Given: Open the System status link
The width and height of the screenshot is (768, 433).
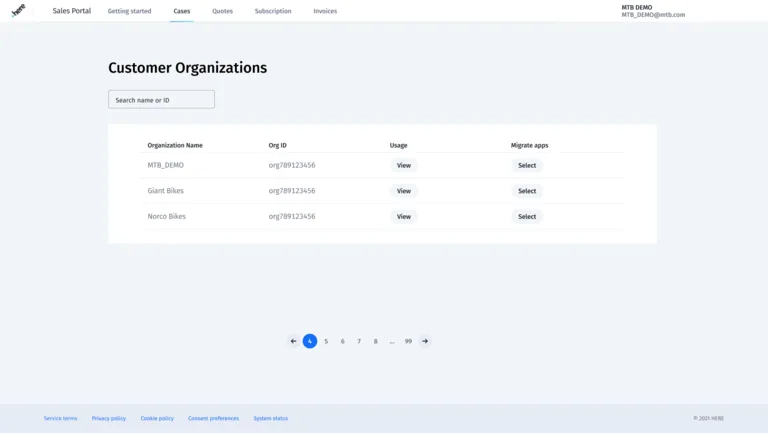Looking at the screenshot, I should coord(270,418).
